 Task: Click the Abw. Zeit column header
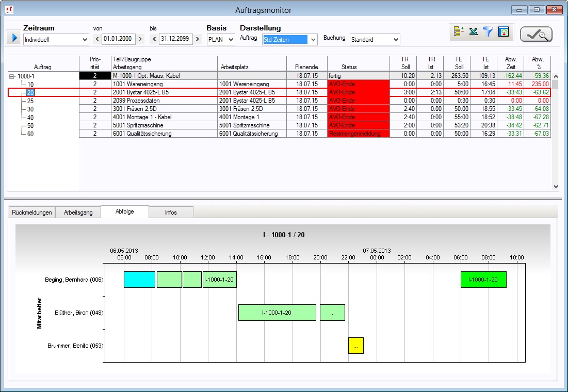click(510, 63)
